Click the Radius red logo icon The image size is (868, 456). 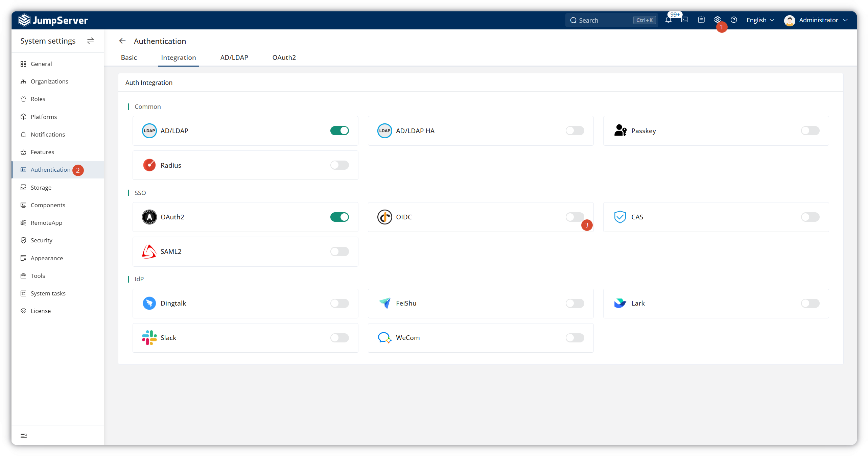tap(149, 165)
